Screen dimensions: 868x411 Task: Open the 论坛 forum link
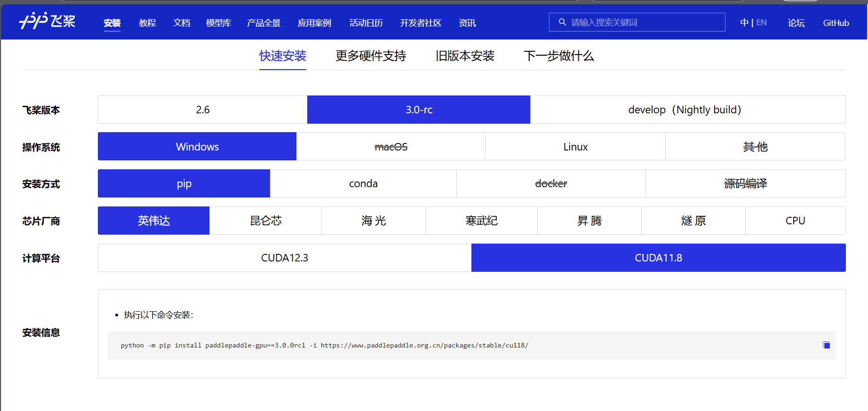pyautogui.click(x=796, y=23)
